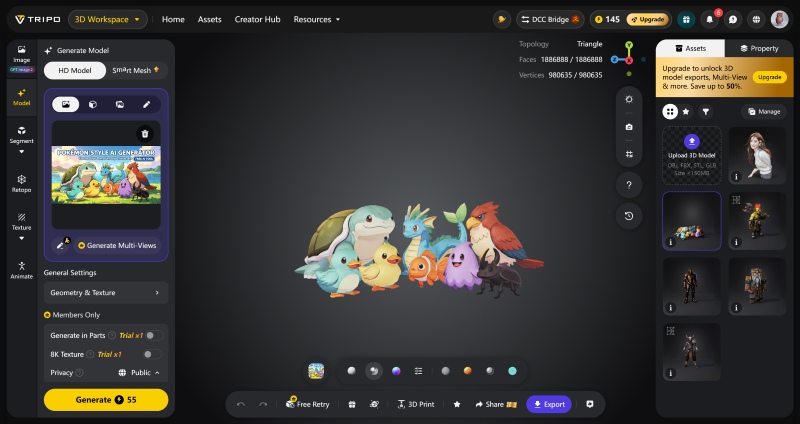
Task: Click the 3D Print button
Action: [416, 404]
